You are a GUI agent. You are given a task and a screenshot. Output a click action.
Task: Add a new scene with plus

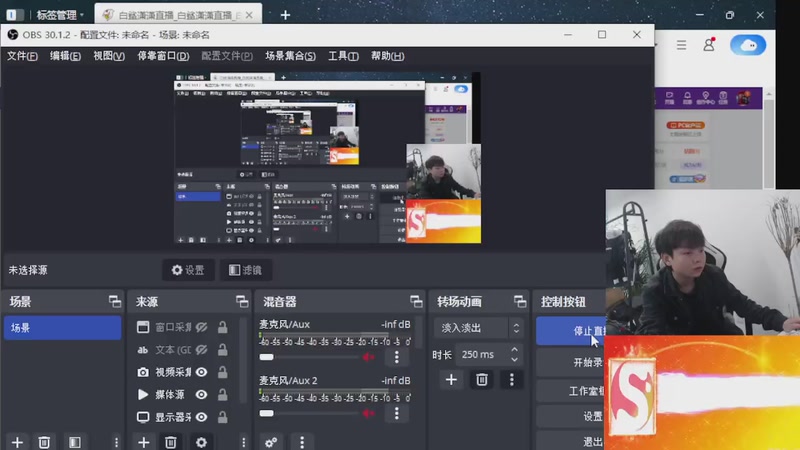point(17,442)
